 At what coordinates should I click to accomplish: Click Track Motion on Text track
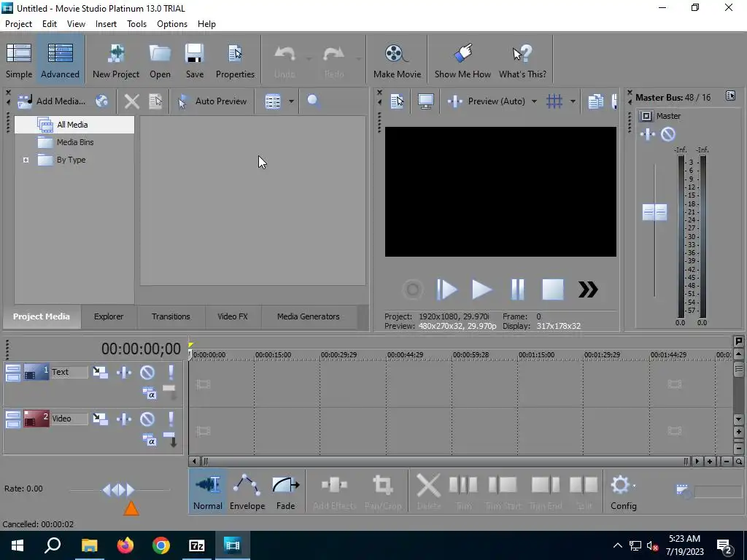(100, 372)
